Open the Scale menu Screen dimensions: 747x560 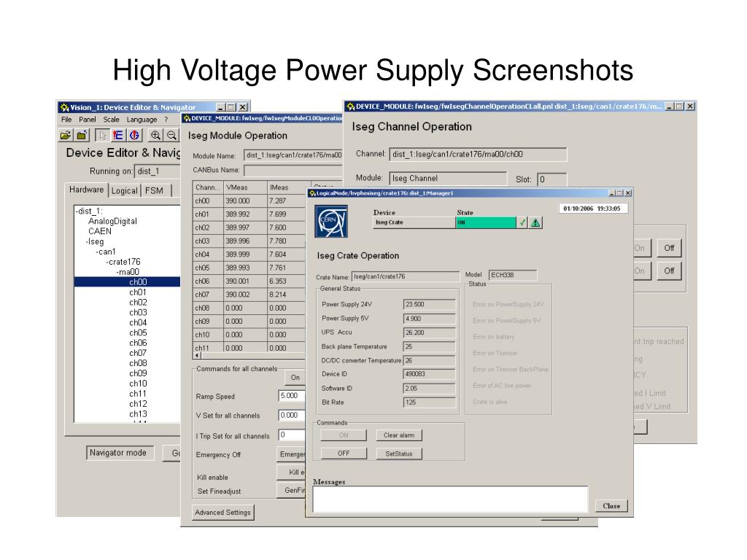111,120
